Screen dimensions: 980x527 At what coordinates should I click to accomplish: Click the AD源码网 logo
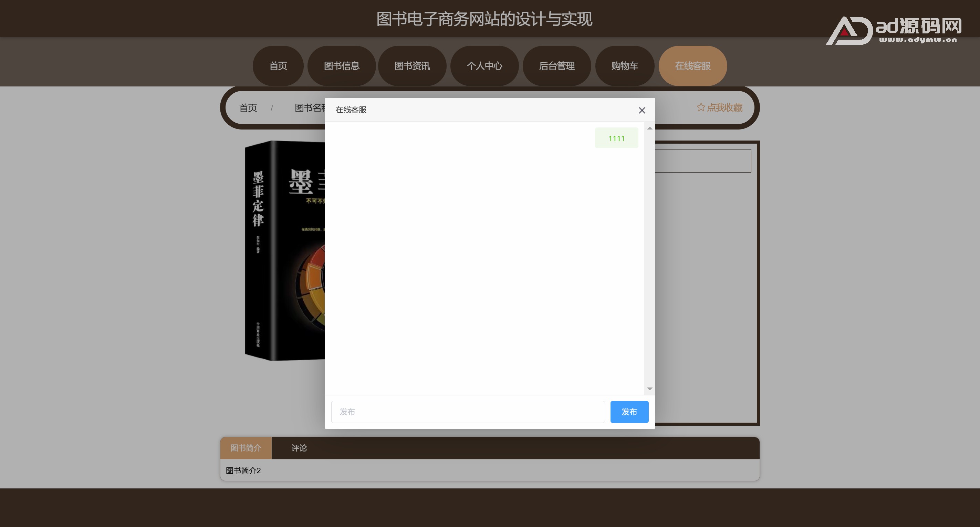894,31
